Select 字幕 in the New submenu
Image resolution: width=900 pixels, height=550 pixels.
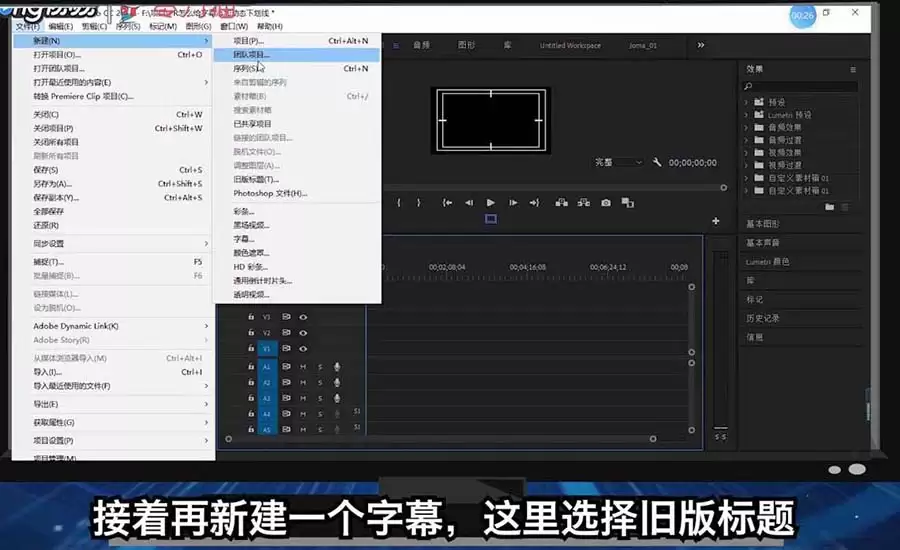tap(244, 239)
